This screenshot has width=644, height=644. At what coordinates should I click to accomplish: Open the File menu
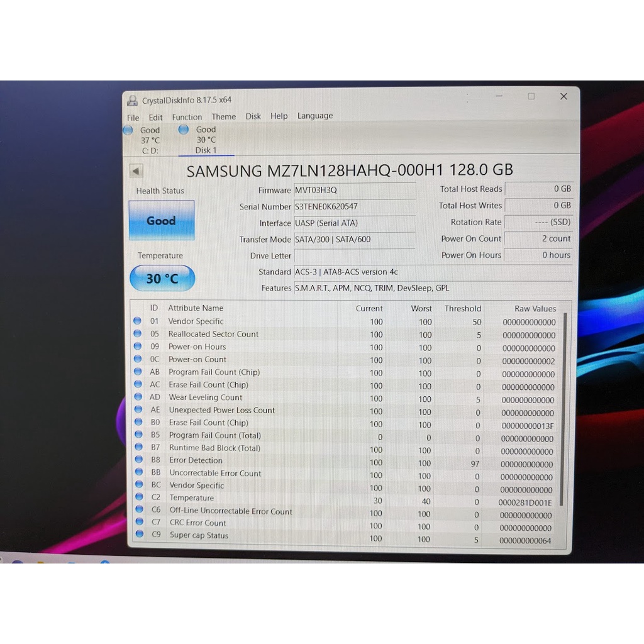click(133, 118)
